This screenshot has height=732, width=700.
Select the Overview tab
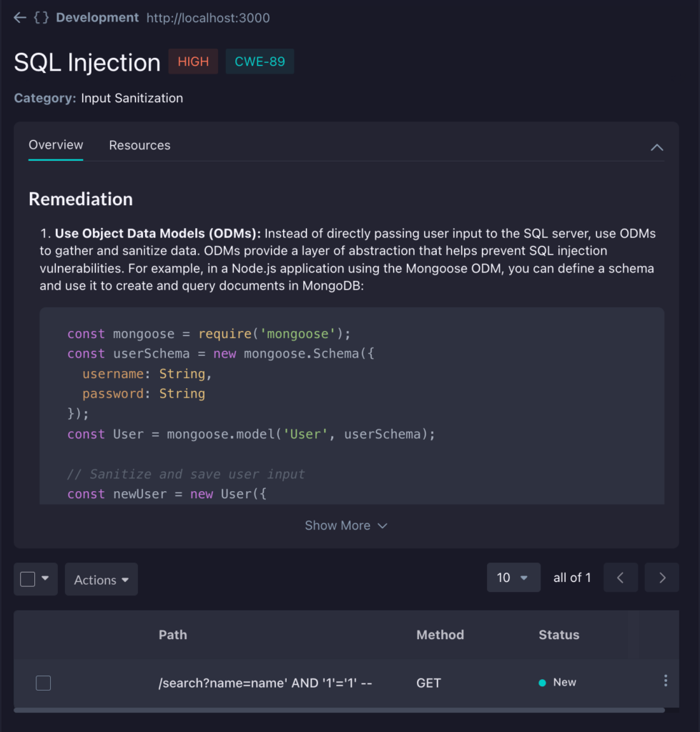point(55,144)
